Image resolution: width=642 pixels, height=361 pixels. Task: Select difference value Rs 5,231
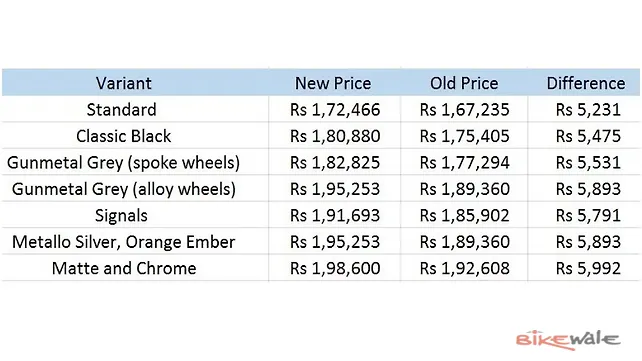coord(588,110)
